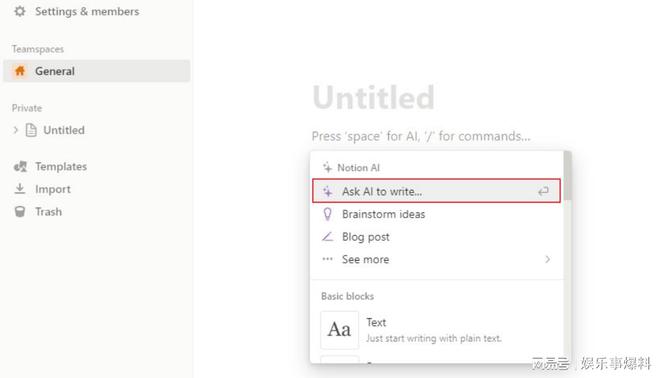The width and height of the screenshot is (660, 378).
Task: Click the Aa Text block thumbnail
Action: (340, 330)
